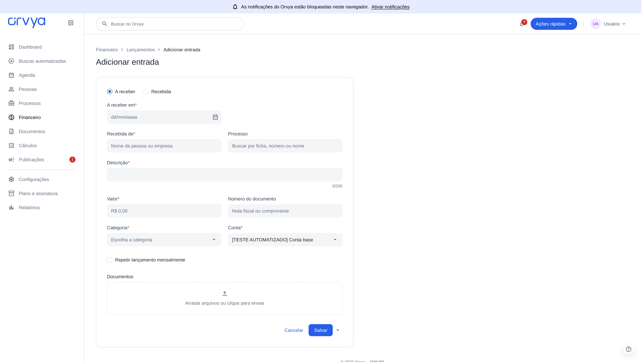Viewport: 644px width, 362px height.
Task: Click the Financeiro dollar sidebar icon
Action: pos(11,117)
